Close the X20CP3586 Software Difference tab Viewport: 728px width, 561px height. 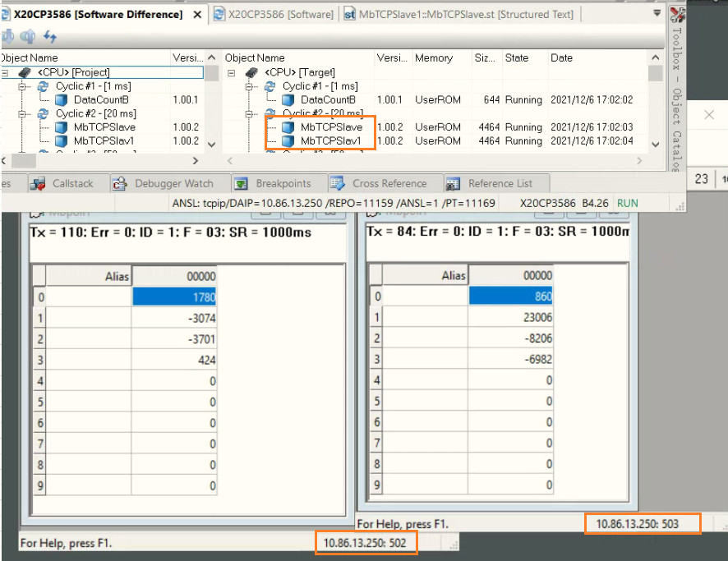(x=197, y=15)
